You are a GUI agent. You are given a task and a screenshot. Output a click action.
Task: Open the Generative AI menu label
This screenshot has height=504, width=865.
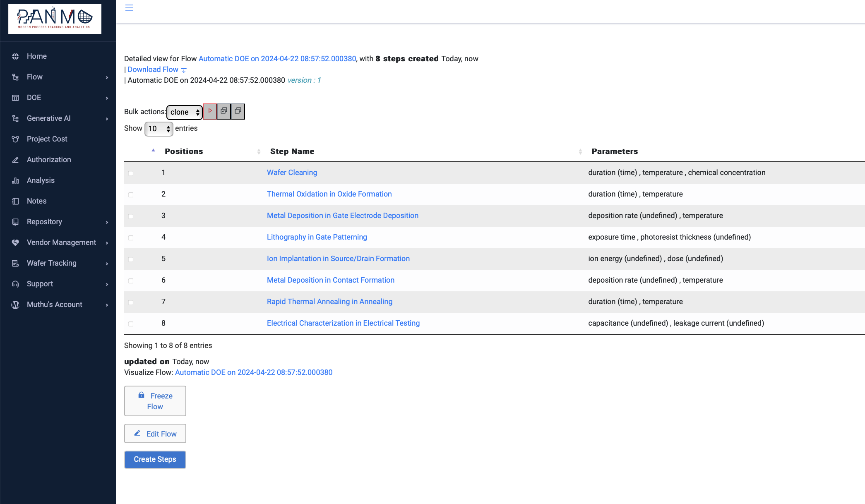click(49, 118)
